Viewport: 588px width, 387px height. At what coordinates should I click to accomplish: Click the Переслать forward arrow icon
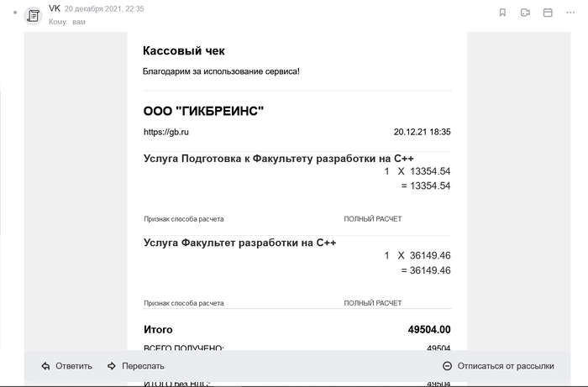pyautogui.click(x=112, y=366)
